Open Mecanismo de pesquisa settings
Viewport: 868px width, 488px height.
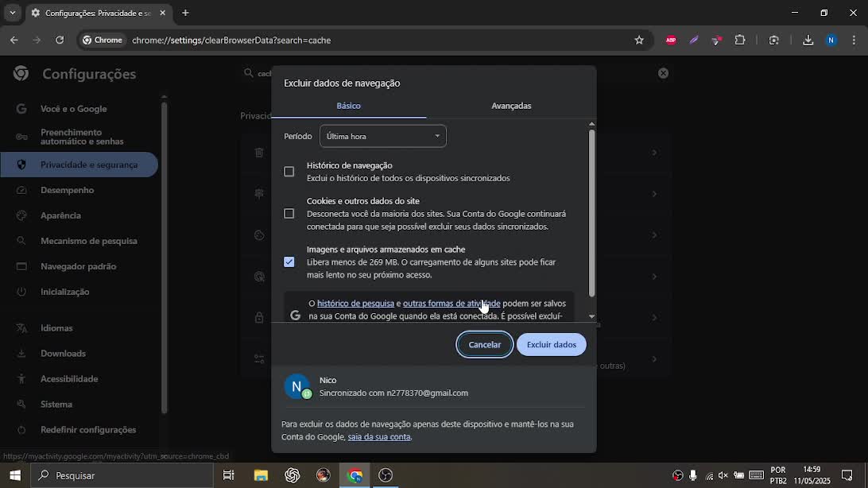79,242
